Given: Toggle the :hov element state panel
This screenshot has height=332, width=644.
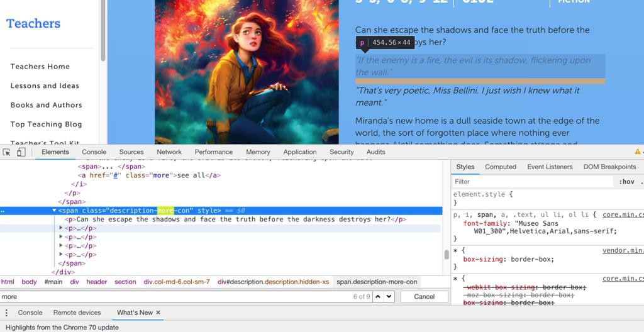Looking at the screenshot, I should (x=626, y=182).
